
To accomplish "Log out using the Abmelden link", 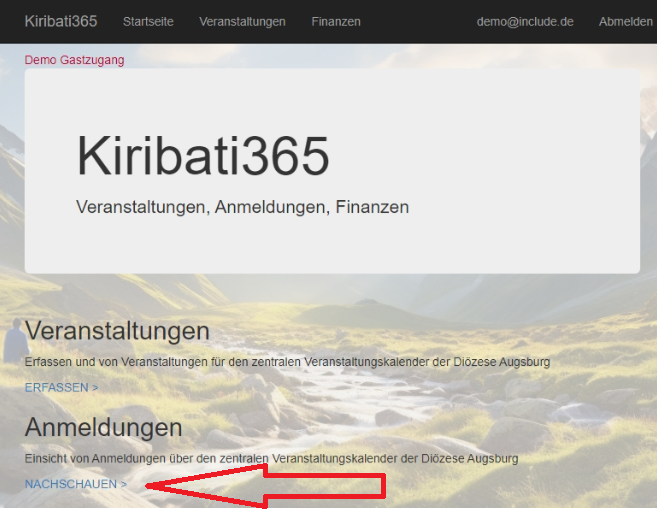I will coord(625,21).
